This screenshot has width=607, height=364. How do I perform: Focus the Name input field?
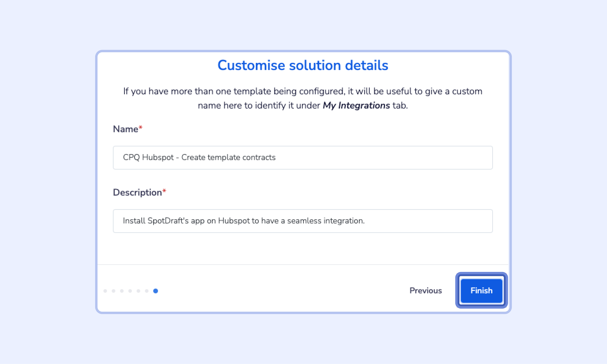303,157
